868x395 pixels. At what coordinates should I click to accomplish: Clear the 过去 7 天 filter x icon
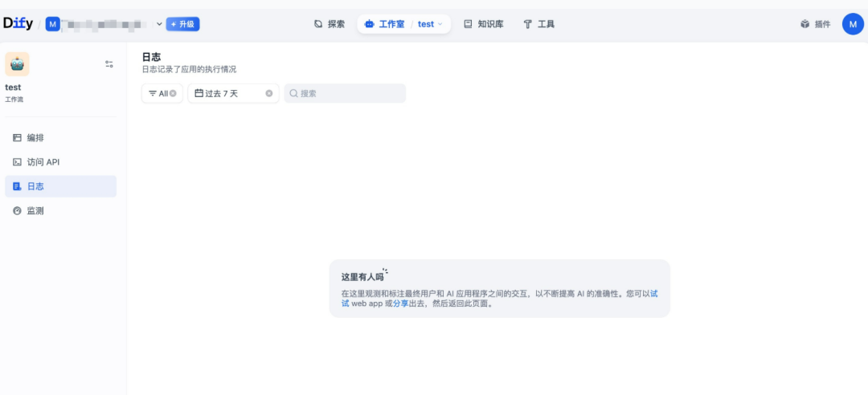coord(269,93)
